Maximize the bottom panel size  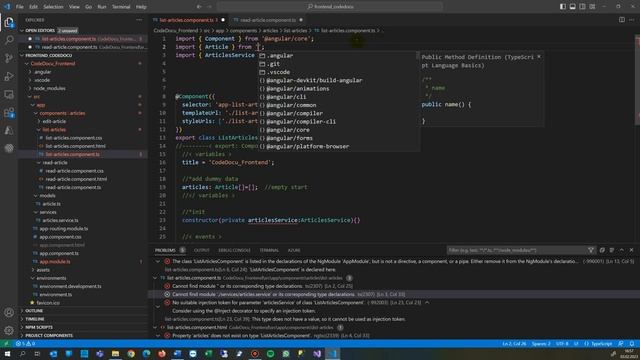point(622,250)
